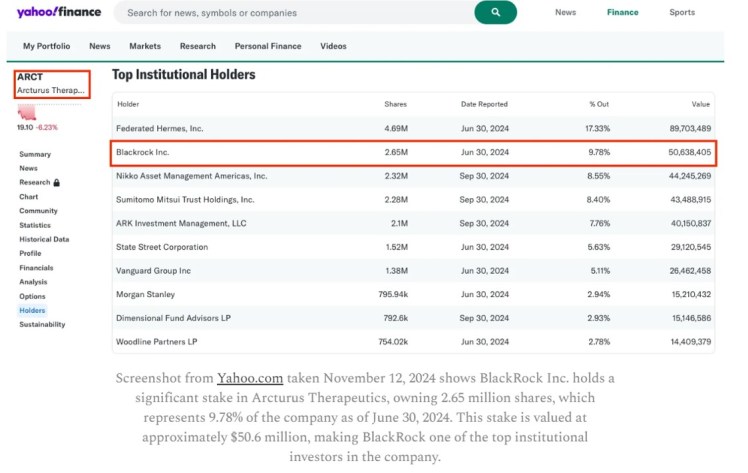748x473 pixels.
Task: Open the News link in top header
Action: [x=565, y=13]
